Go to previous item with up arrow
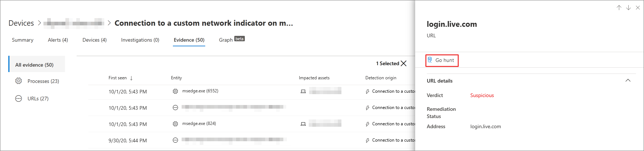This screenshot has width=644, height=151. (x=619, y=8)
